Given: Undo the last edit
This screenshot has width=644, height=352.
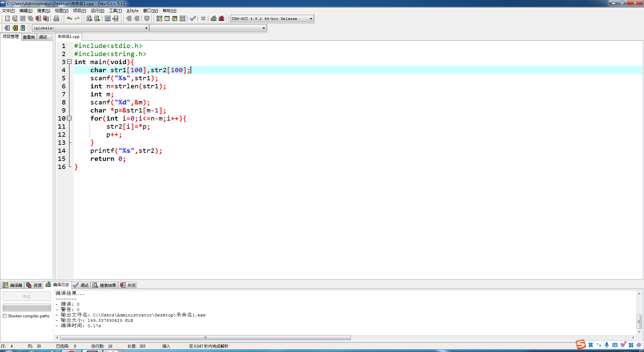Looking at the screenshot, I should [x=69, y=18].
